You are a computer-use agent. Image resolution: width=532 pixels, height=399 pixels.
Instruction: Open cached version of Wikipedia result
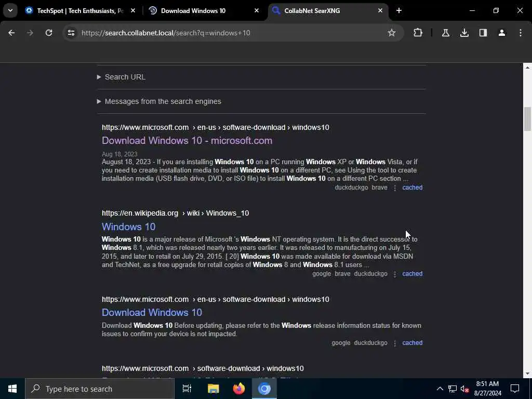coord(412,273)
